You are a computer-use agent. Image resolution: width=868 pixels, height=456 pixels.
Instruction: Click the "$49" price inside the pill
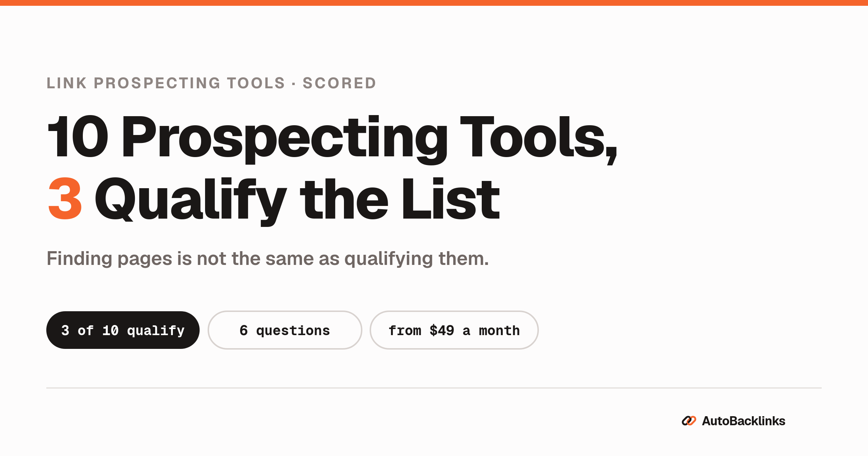click(x=442, y=330)
